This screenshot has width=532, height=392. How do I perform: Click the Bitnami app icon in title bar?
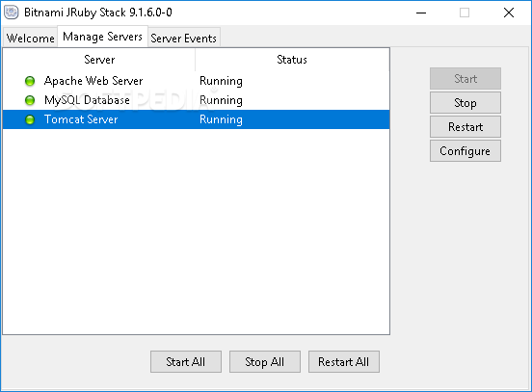[x=12, y=13]
